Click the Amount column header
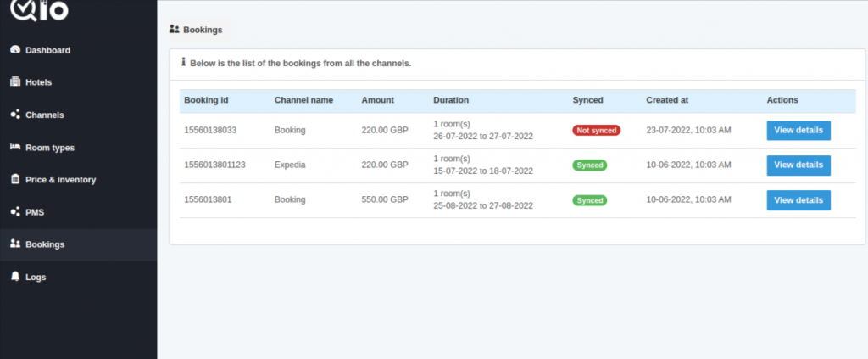 pyautogui.click(x=377, y=100)
